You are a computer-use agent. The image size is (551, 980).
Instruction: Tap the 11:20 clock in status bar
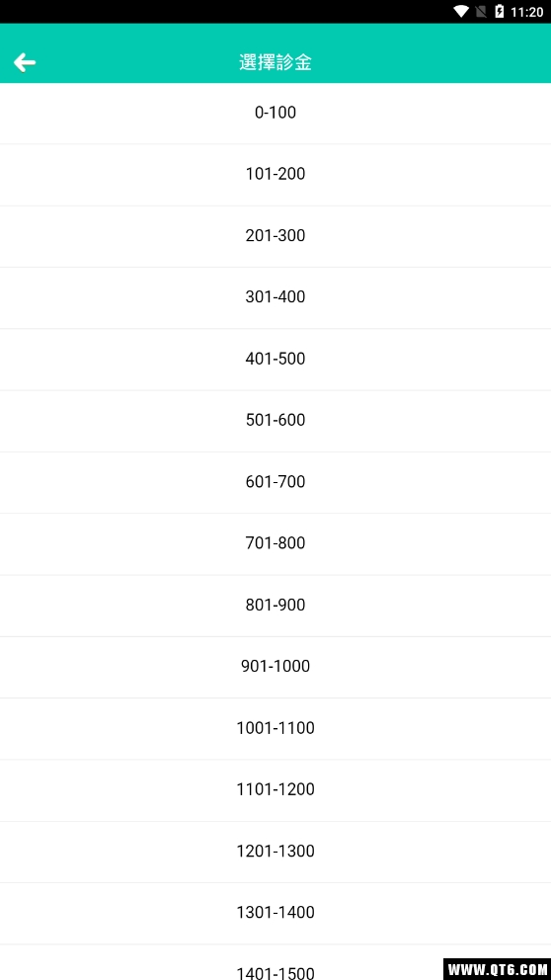(526, 12)
